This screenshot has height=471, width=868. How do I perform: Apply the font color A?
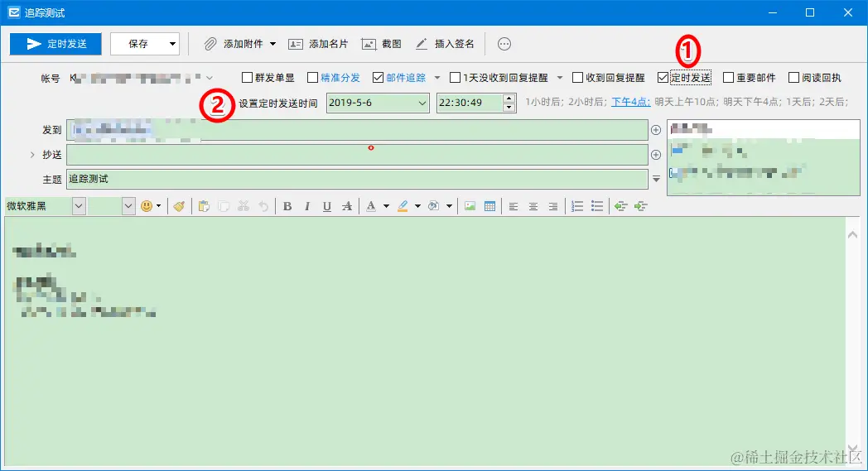click(x=371, y=206)
